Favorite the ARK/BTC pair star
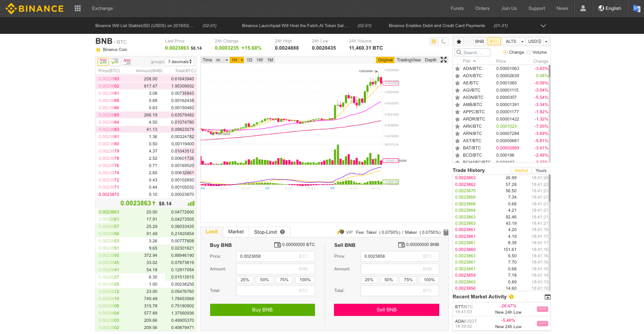644x334 pixels. click(x=457, y=126)
